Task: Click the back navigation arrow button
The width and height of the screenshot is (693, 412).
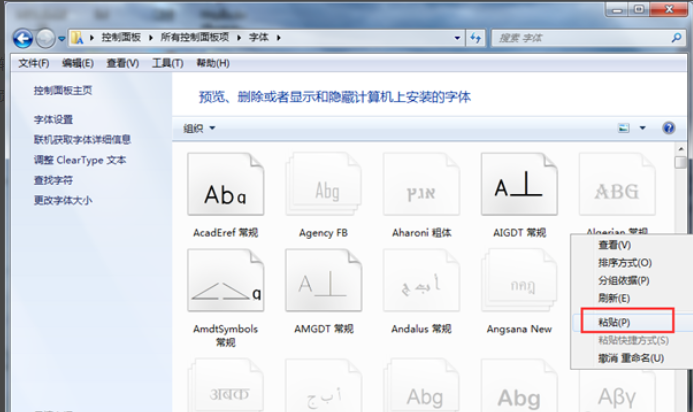Action: pyautogui.click(x=22, y=38)
